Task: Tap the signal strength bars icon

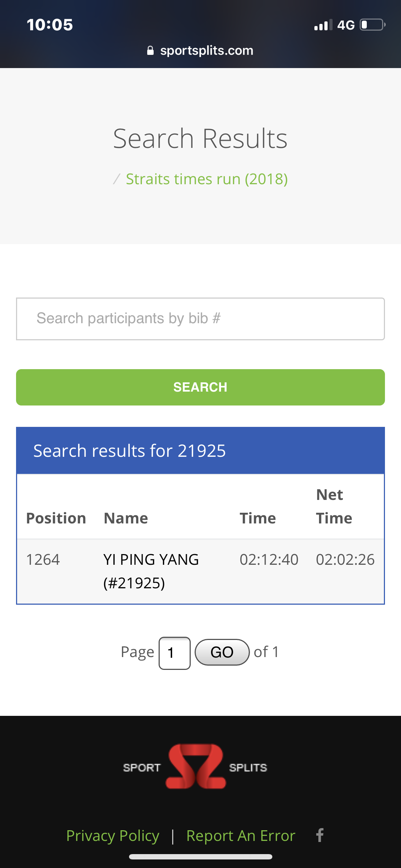Action: [323, 25]
